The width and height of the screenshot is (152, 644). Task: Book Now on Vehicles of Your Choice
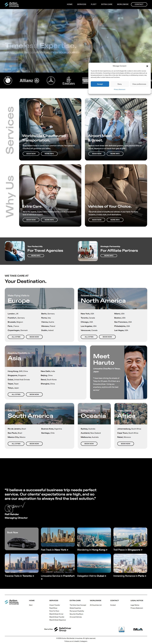point(97,220)
